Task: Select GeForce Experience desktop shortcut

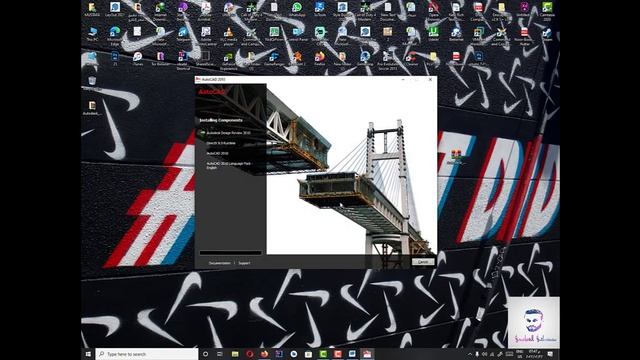Action: (x=229, y=61)
